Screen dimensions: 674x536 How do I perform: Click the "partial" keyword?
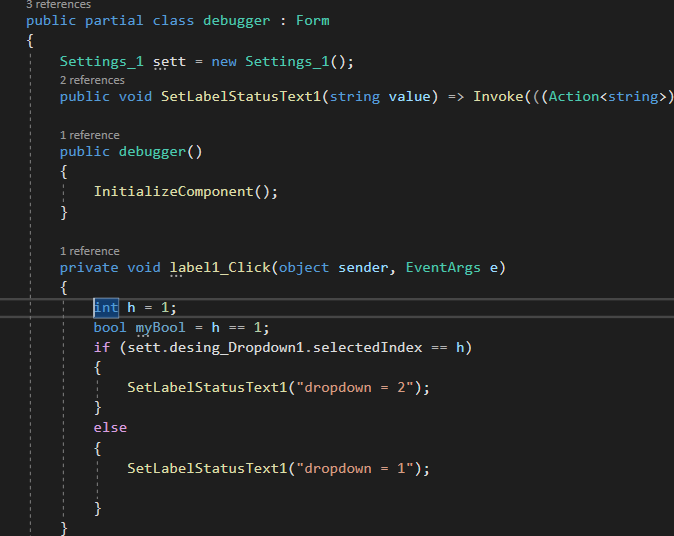[x=114, y=21]
